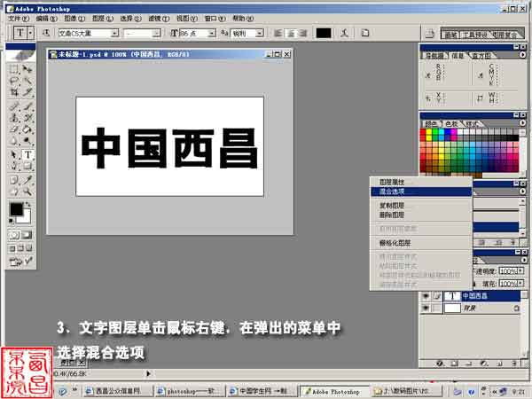Image resolution: width=532 pixels, height=399 pixels.
Task: Select the Horizontal Type tool in toolbox
Action: coord(27,154)
